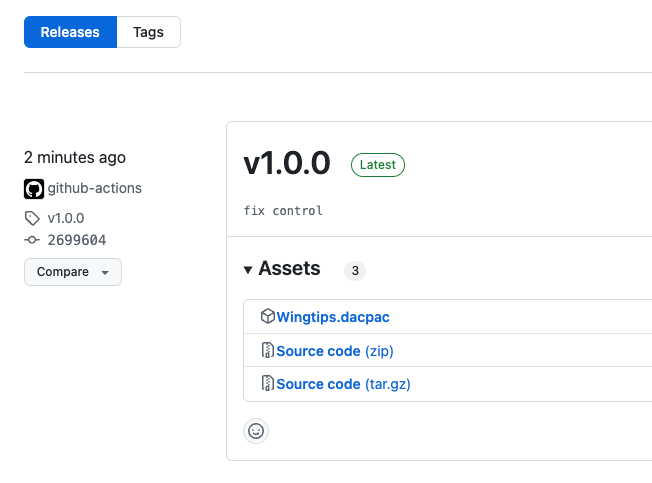This screenshot has width=652, height=483.
Task: Open the github-actions user link
Action: 94,188
